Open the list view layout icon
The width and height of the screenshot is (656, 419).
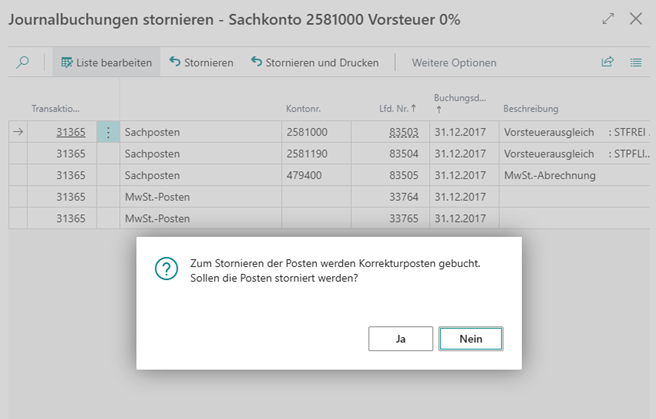click(x=635, y=62)
